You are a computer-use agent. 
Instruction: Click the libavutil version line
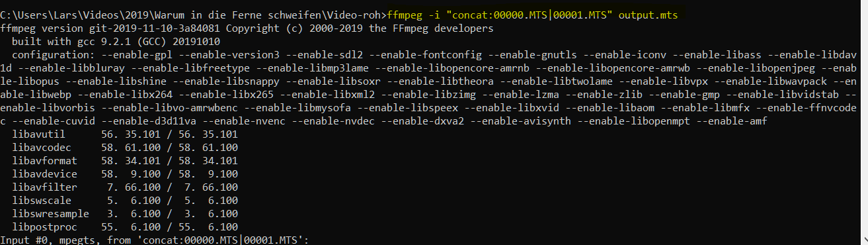tap(124, 134)
